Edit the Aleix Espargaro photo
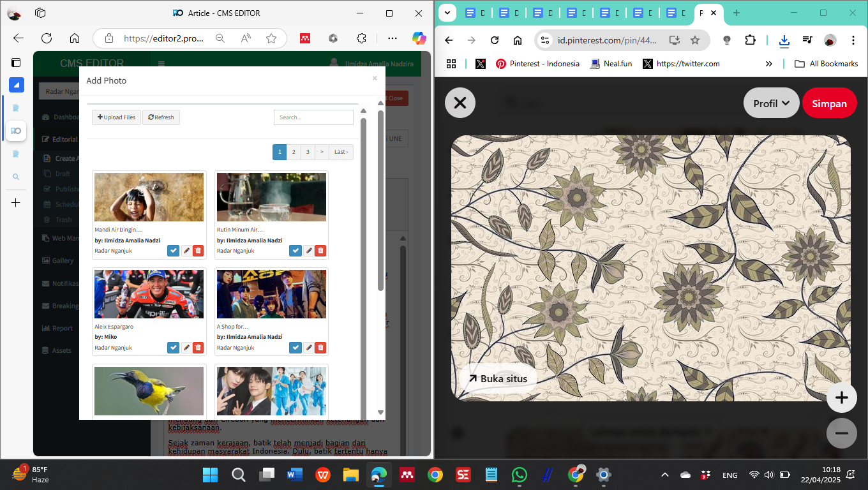The image size is (868, 490). [186, 348]
